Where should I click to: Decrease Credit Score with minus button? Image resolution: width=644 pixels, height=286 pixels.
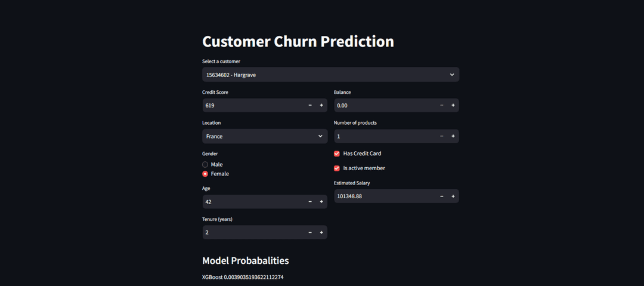(310, 105)
